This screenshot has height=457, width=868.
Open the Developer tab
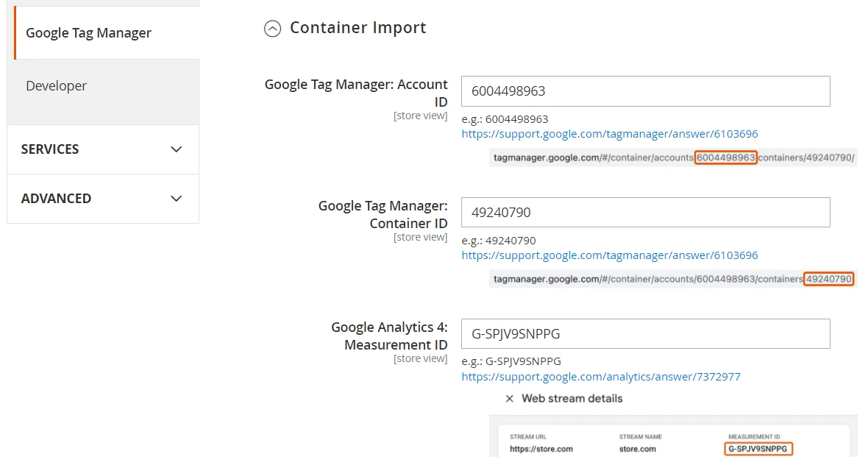[x=103, y=86]
